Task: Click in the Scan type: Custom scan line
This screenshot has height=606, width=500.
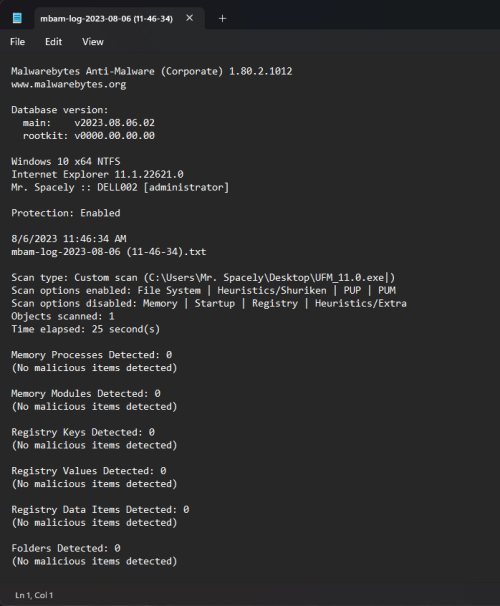Action: coord(203,277)
